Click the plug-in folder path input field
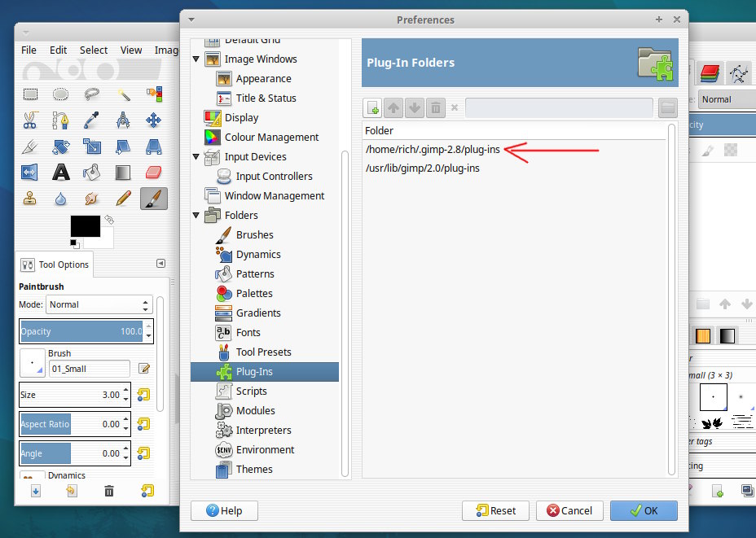Viewport: 756px width, 538px height. [559, 108]
